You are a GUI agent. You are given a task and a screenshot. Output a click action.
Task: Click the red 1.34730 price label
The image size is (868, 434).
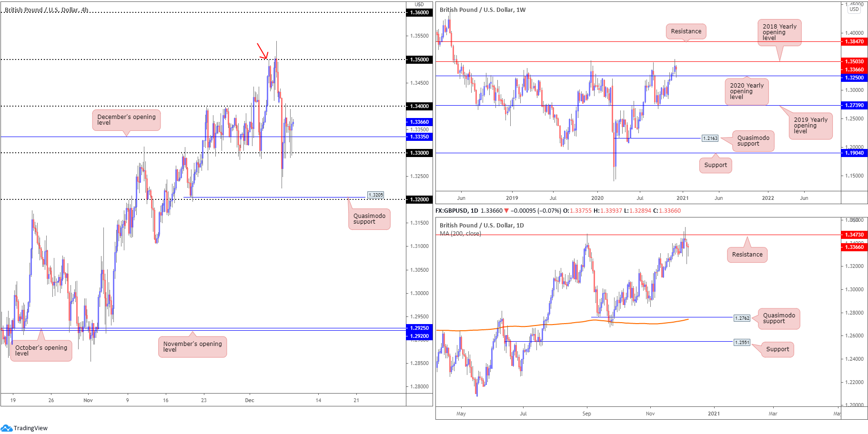click(x=854, y=235)
